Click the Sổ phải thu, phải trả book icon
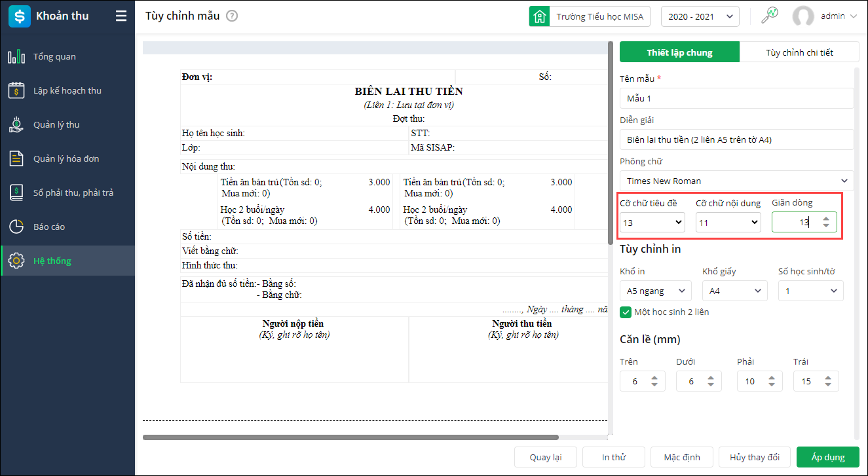The width and height of the screenshot is (868, 476). point(16,193)
